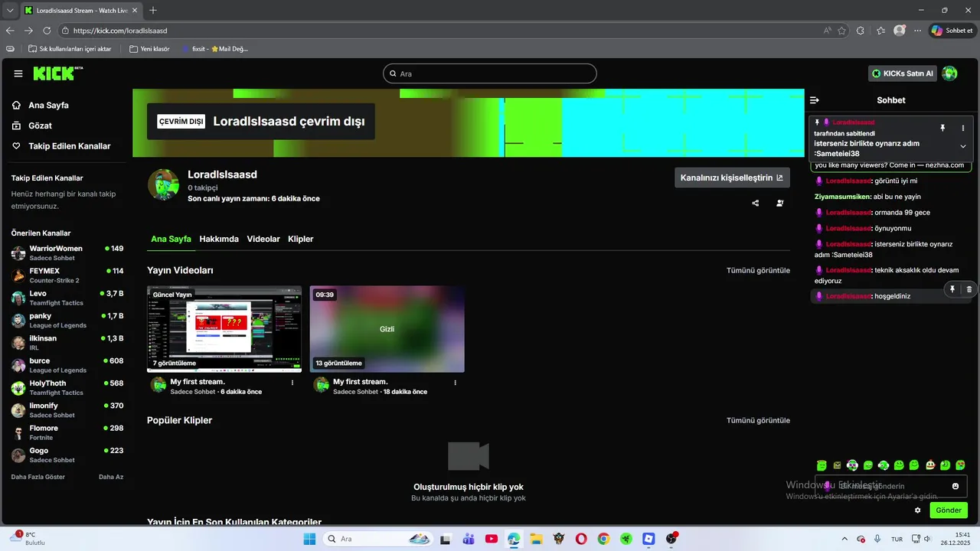Open ilkinsan recommended channel
980x551 pixels.
(67, 343)
